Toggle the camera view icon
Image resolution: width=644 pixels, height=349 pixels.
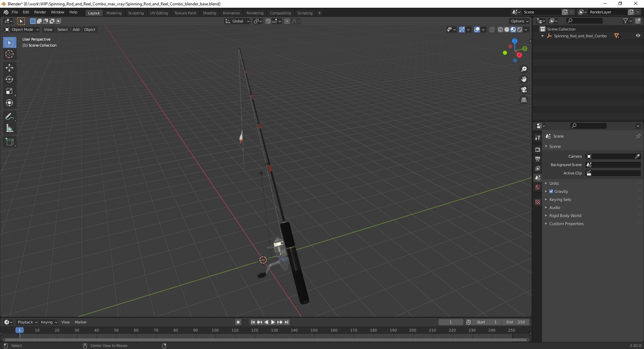[524, 90]
